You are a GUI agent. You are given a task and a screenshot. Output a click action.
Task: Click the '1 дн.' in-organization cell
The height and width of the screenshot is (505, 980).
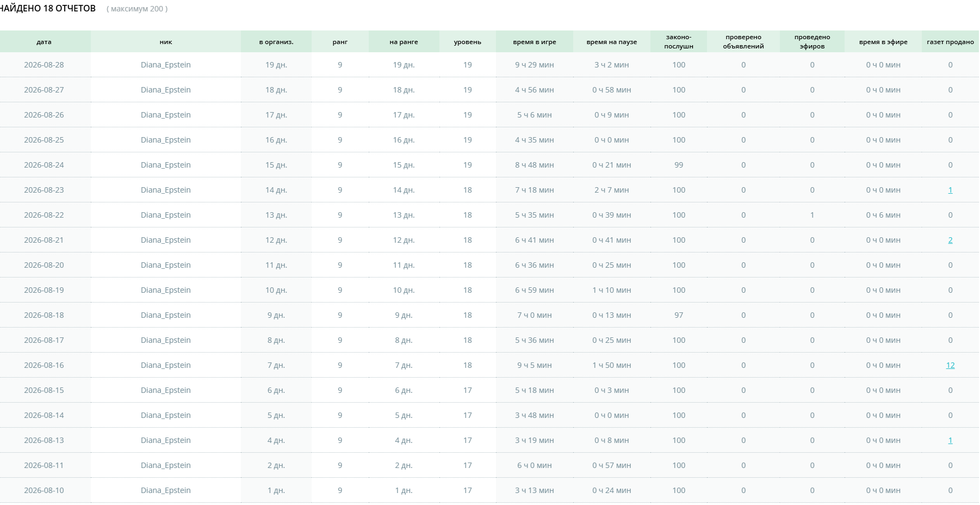[276, 490]
